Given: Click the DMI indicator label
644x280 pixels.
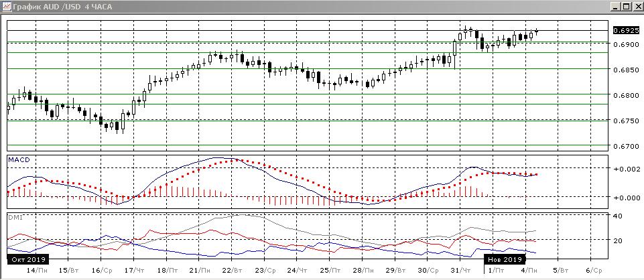Looking at the screenshot, I should point(15,217).
